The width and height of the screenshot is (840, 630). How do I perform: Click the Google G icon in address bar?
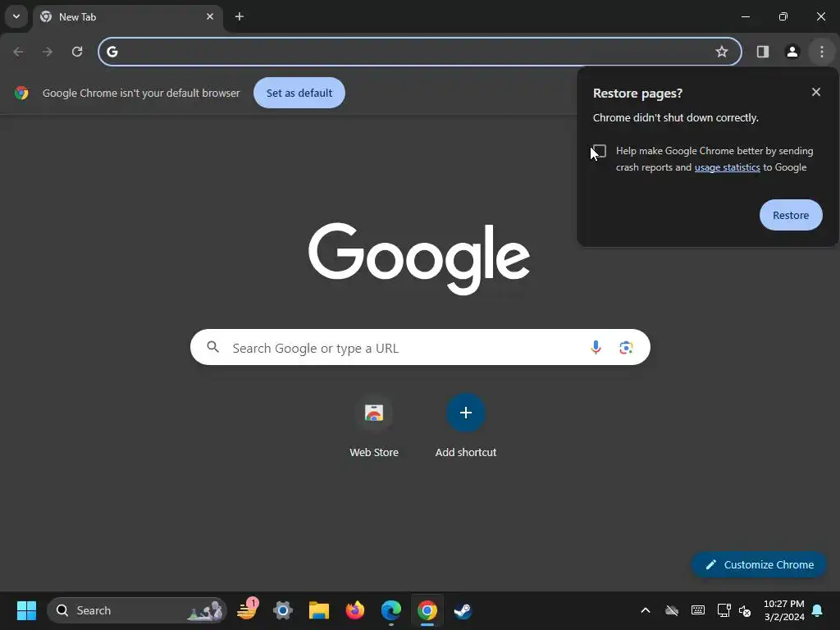pos(112,52)
